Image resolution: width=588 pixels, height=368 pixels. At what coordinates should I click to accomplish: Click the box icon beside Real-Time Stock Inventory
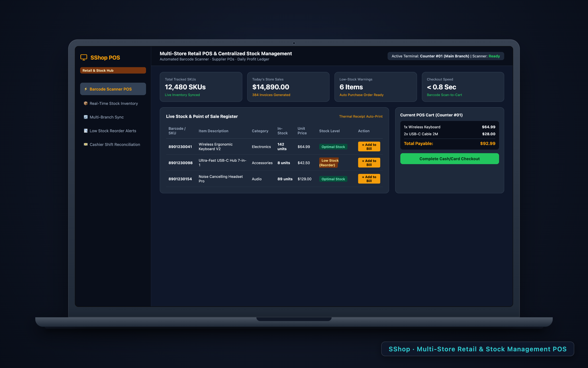(86, 103)
